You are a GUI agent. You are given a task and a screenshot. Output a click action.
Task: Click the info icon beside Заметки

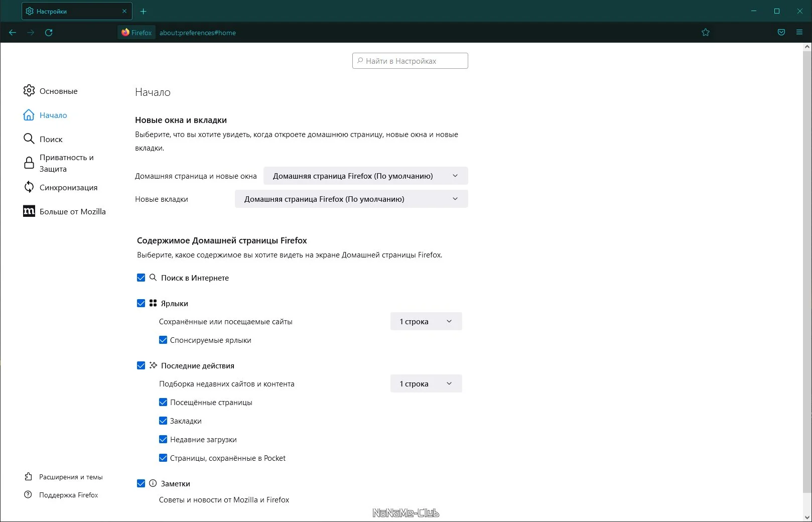tap(153, 483)
